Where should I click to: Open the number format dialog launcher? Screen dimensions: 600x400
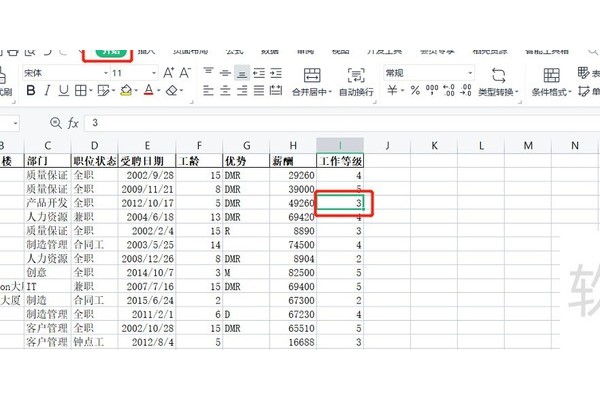tap(520, 102)
